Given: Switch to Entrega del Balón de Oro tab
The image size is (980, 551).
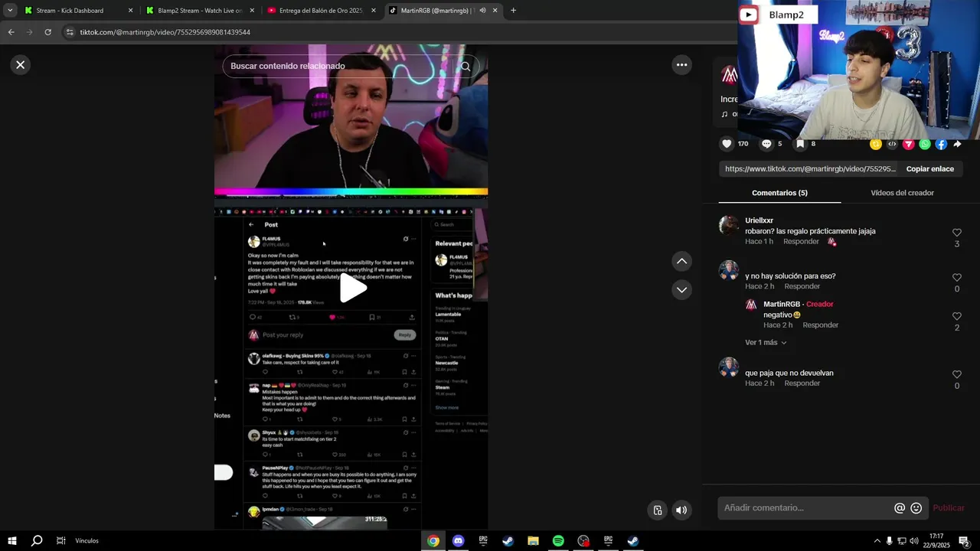Looking at the screenshot, I should [x=321, y=11].
